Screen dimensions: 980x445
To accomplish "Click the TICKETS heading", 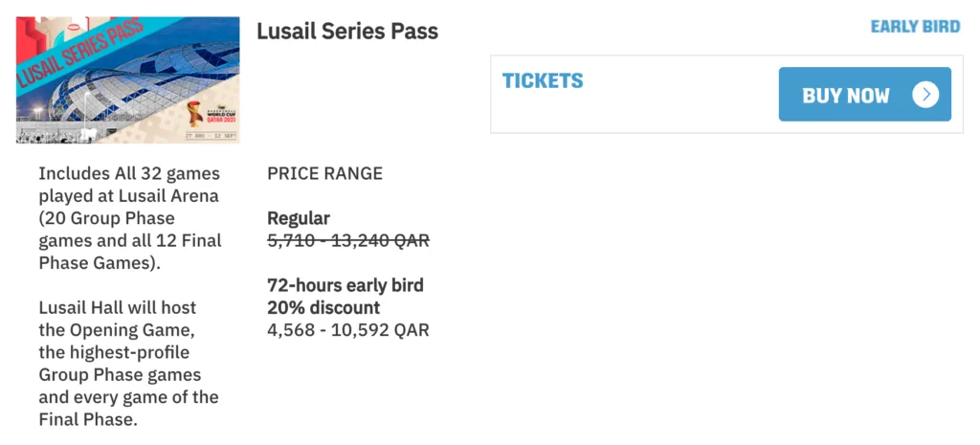I will [x=543, y=80].
